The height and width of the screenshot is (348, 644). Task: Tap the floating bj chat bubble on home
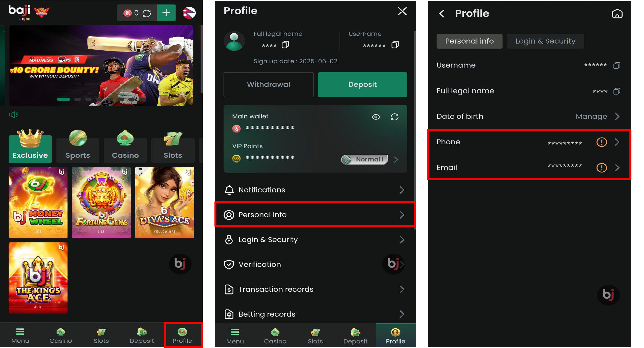(x=180, y=264)
